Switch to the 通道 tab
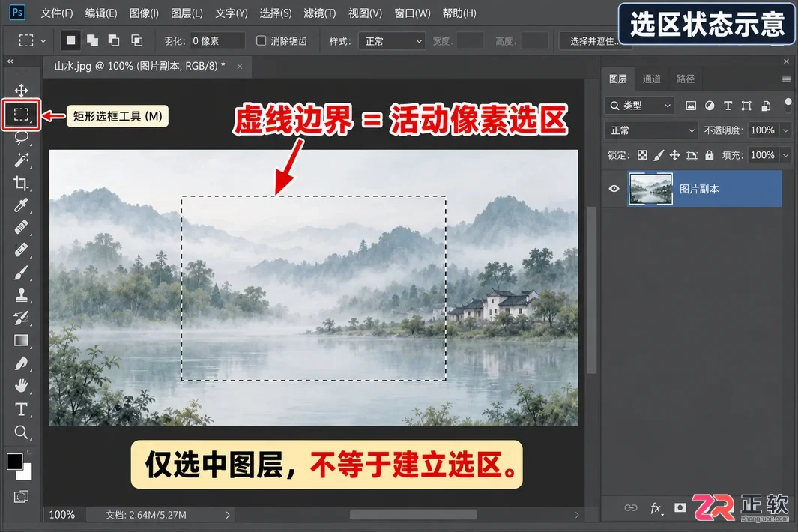 [651, 79]
